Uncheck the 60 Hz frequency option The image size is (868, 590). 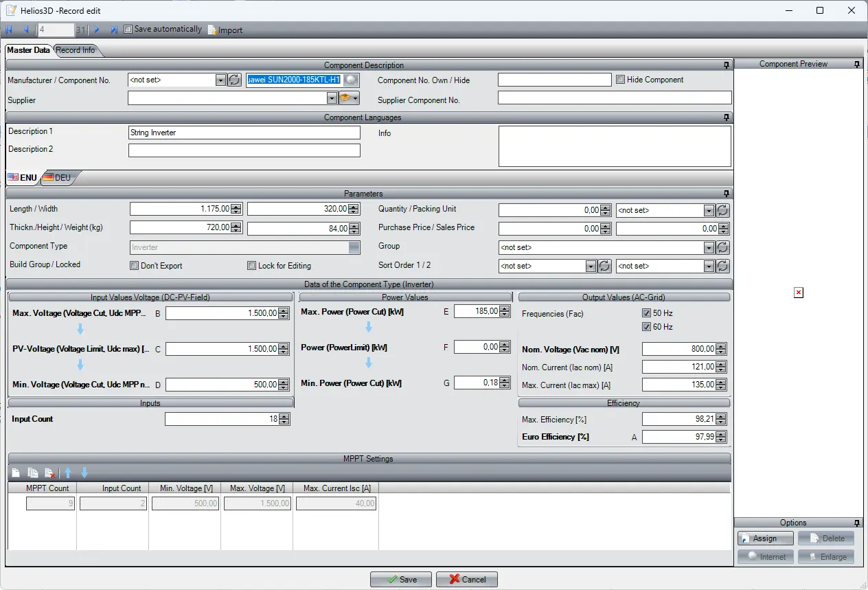[x=646, y=327]
